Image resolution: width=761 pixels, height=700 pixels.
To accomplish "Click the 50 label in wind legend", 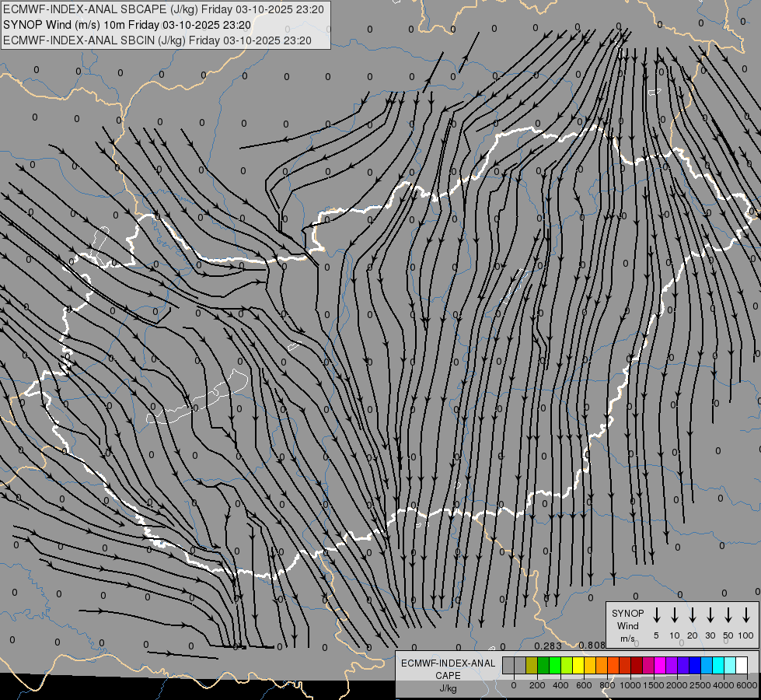I will 728,635.
